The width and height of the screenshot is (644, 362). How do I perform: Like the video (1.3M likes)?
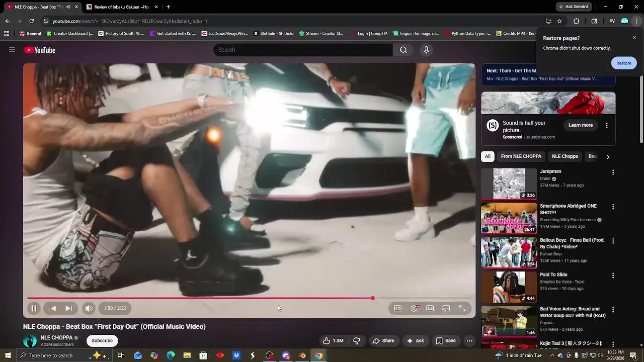333,341
